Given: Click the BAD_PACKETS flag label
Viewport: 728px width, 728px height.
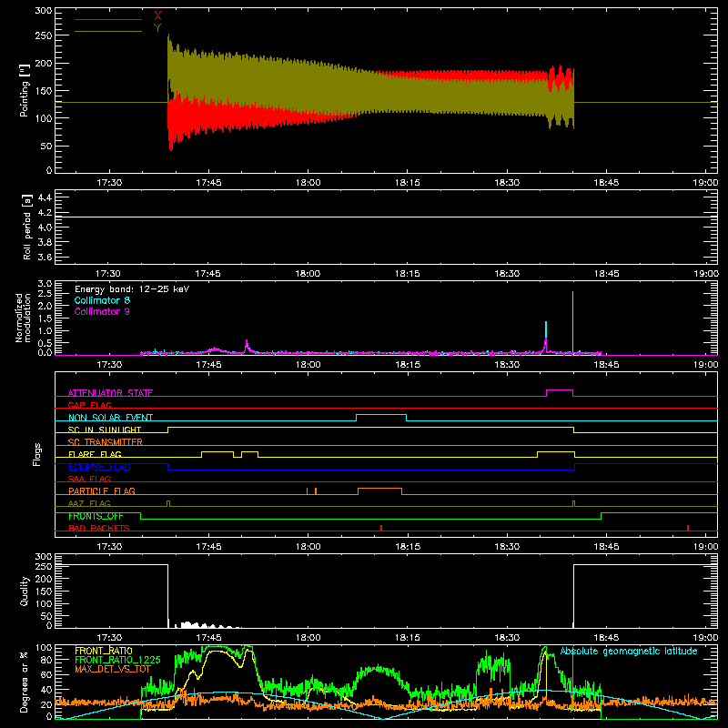Looking at the screenshot, I should point(99,528).
